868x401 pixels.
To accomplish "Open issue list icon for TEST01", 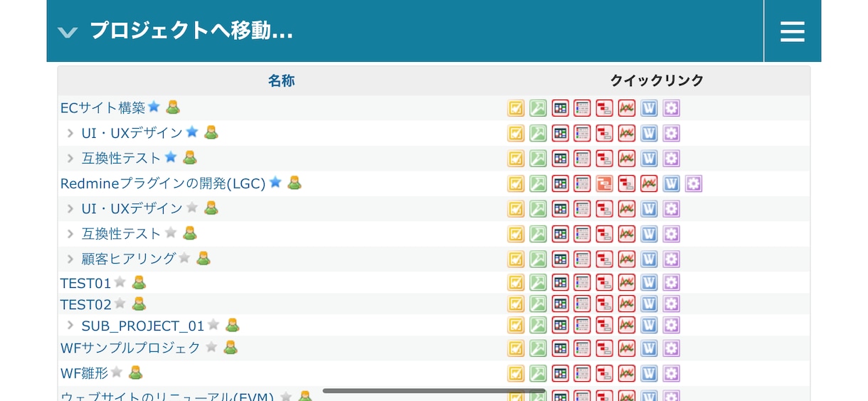I will (x=582, y=283).
